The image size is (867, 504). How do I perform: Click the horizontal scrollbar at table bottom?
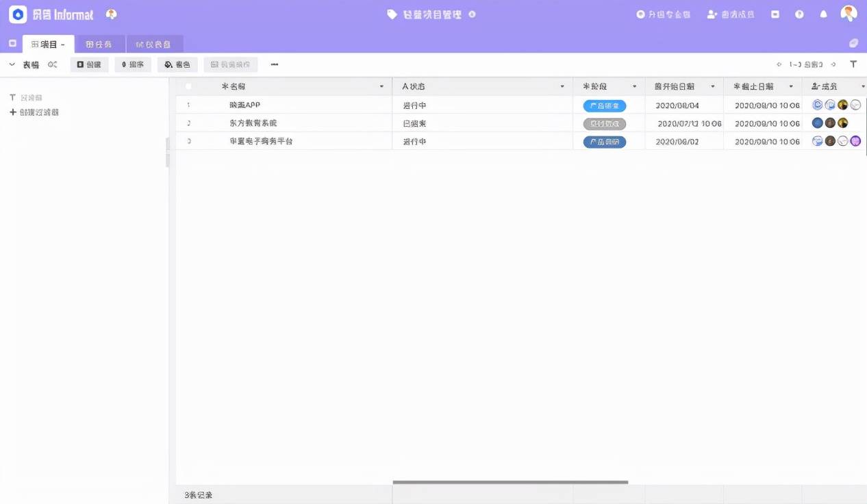pos(510,482)
